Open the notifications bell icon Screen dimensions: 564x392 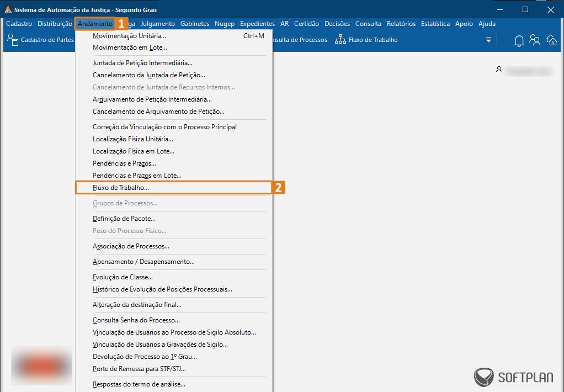519,40
